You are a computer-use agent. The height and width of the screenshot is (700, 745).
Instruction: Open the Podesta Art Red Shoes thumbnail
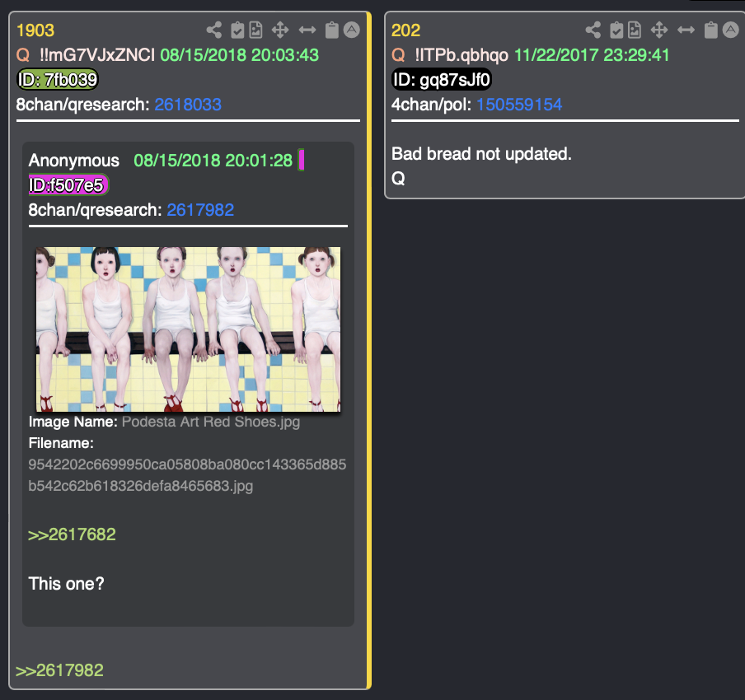(x=188, y=329)
